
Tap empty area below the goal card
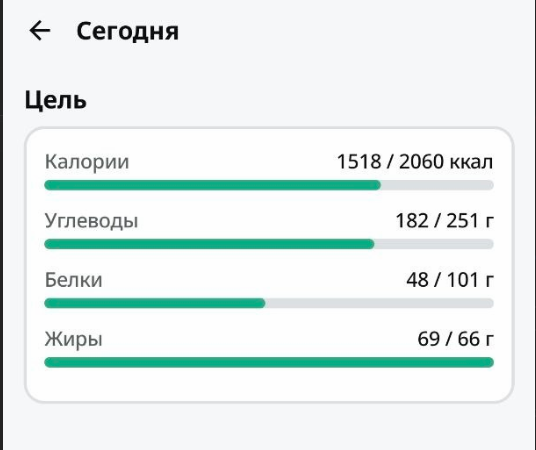269,427
